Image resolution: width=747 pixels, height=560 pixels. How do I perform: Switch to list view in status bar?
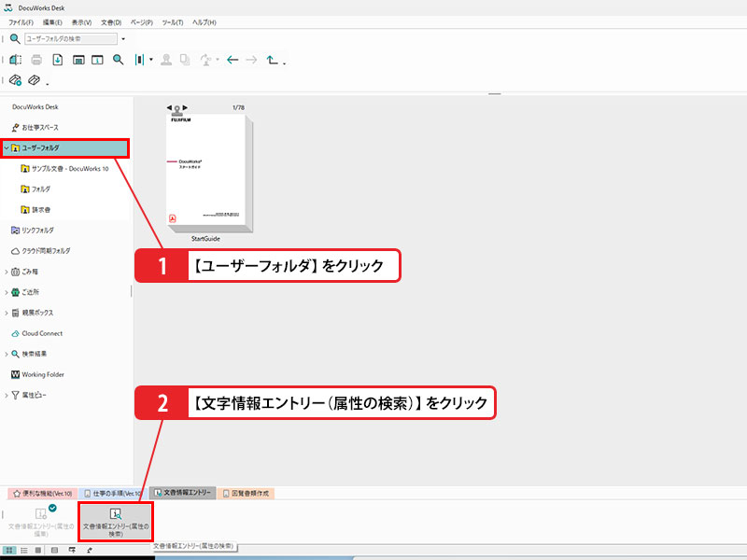pos(24,550)
